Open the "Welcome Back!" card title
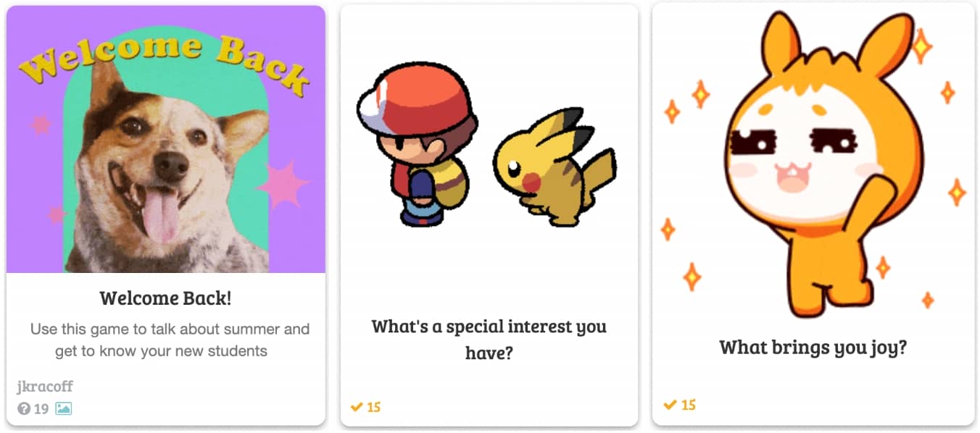The height and width of the screenshot is (433, 980). click(166, 298)
